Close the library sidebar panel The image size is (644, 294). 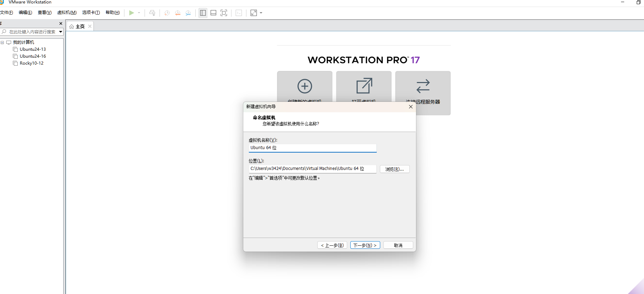[x=61, y=24]
